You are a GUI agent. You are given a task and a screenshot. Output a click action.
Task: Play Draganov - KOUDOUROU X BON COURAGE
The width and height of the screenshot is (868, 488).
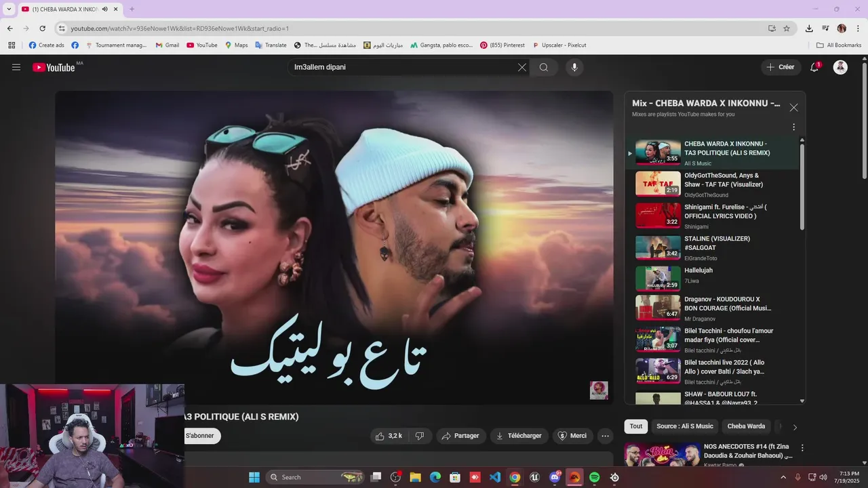(713, 308)
